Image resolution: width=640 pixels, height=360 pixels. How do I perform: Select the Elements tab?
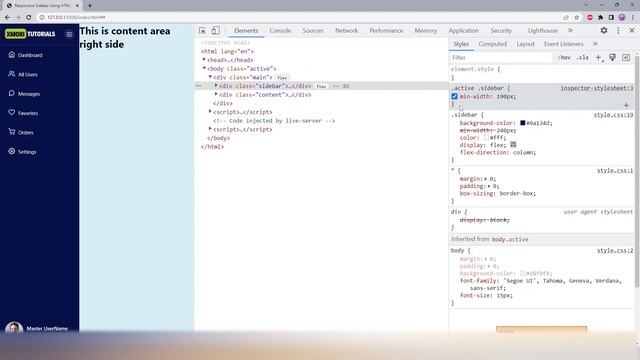246,31
